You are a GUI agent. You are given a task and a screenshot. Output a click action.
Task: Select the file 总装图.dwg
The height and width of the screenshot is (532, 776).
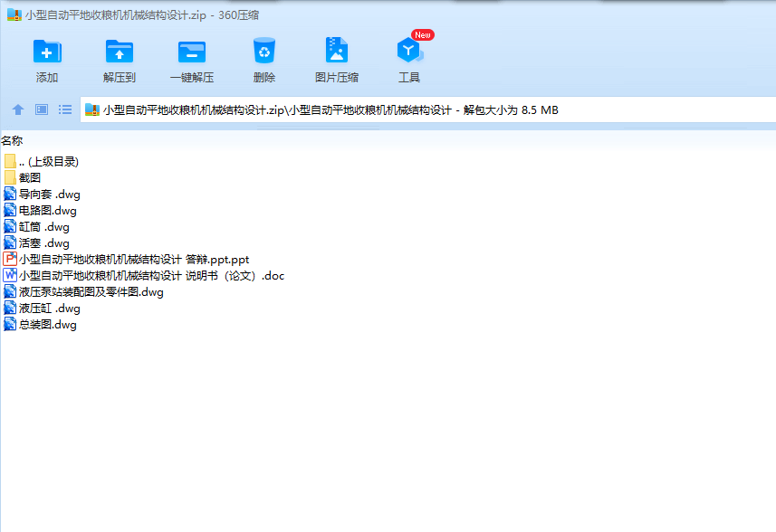click(41, 325)
